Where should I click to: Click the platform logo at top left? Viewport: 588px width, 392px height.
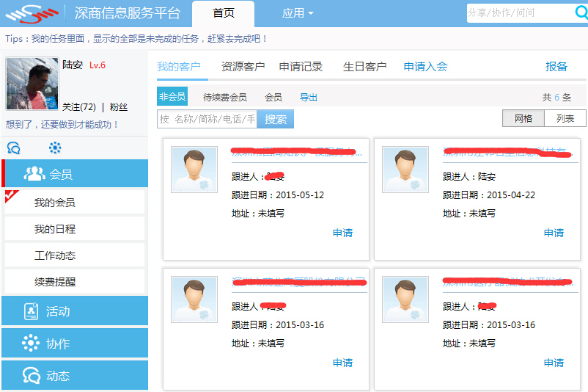(x=31, y=13)
